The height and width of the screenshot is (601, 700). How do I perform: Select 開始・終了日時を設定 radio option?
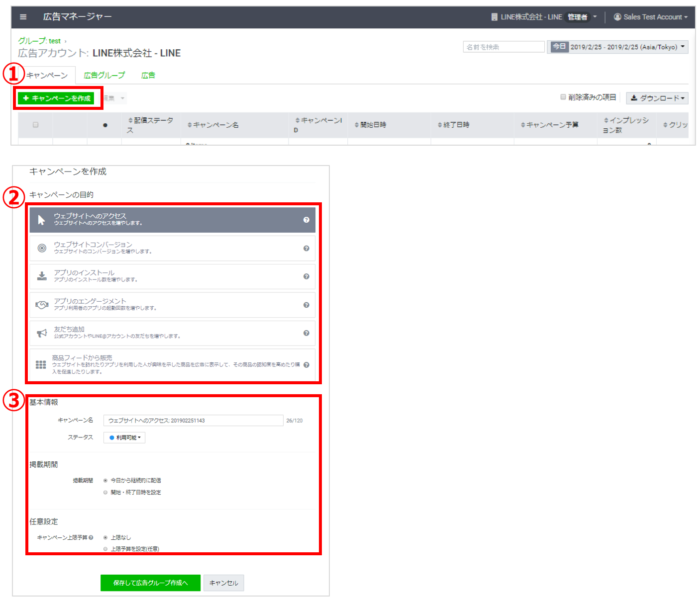tap(105, 492)
